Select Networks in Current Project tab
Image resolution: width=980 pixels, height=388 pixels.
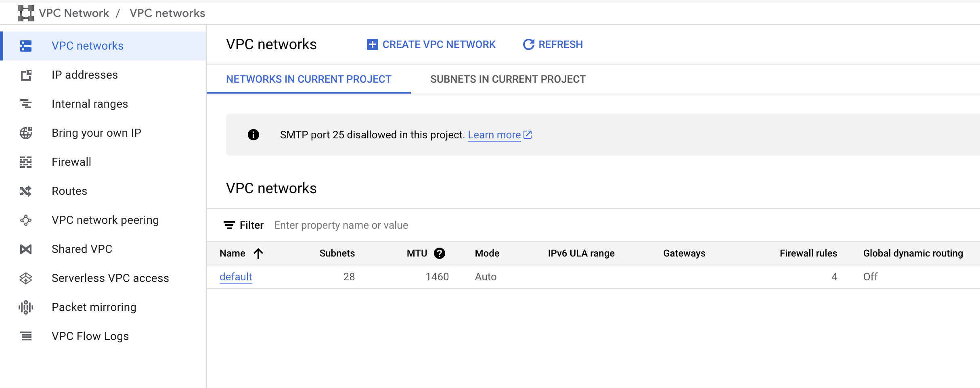point(309,79)
